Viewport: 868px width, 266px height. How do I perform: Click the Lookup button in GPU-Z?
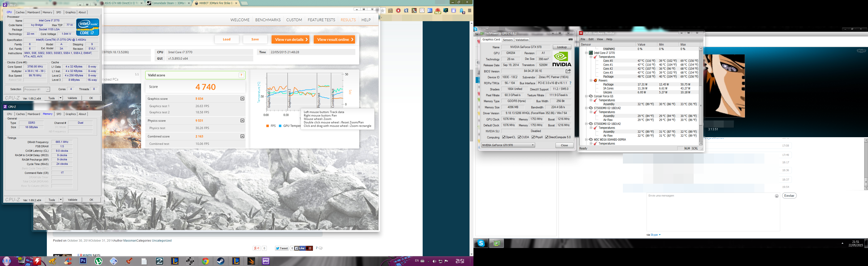tap(562, 47)
